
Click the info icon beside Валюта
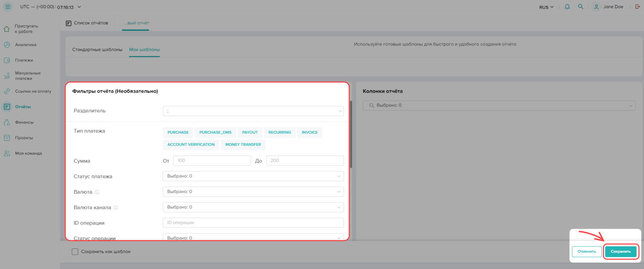[97, 192]
